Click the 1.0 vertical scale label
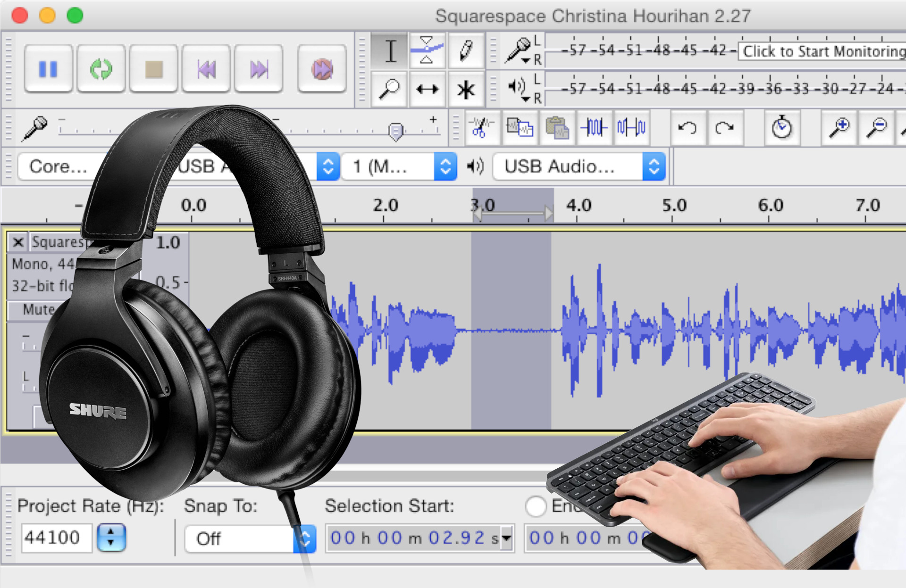The height and width of the screenshot is (588, 906). pyautogui.click(x=168, y=242)
